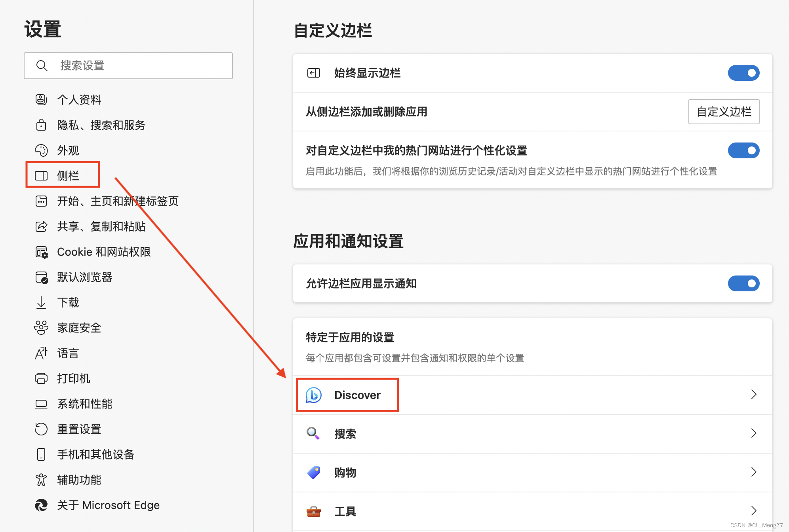Select 手机和其他设备 in the settings list
The width and height of the screenshot is (789, 532).
(x=96, y=454)
